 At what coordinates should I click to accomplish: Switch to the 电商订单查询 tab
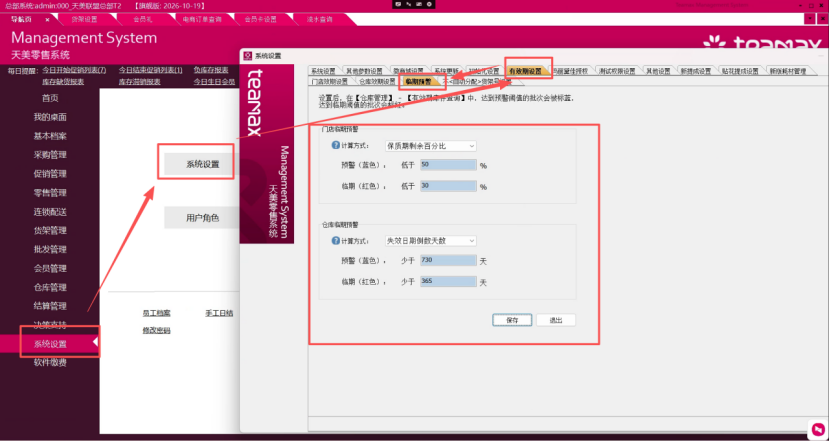[x=202, y=20]
